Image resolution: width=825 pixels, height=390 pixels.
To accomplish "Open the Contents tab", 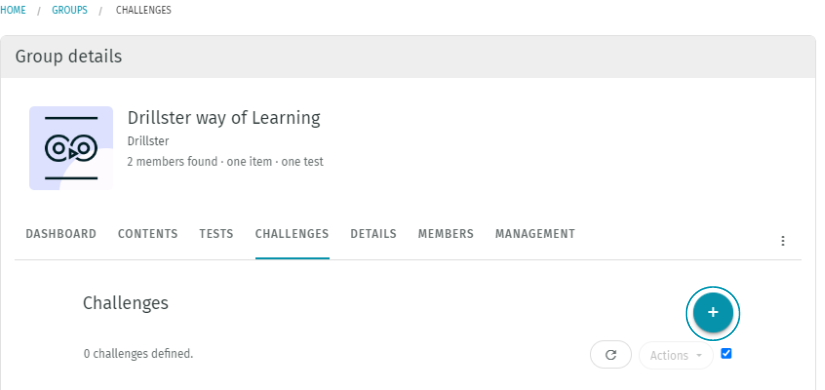I will (x=148, y=234).
